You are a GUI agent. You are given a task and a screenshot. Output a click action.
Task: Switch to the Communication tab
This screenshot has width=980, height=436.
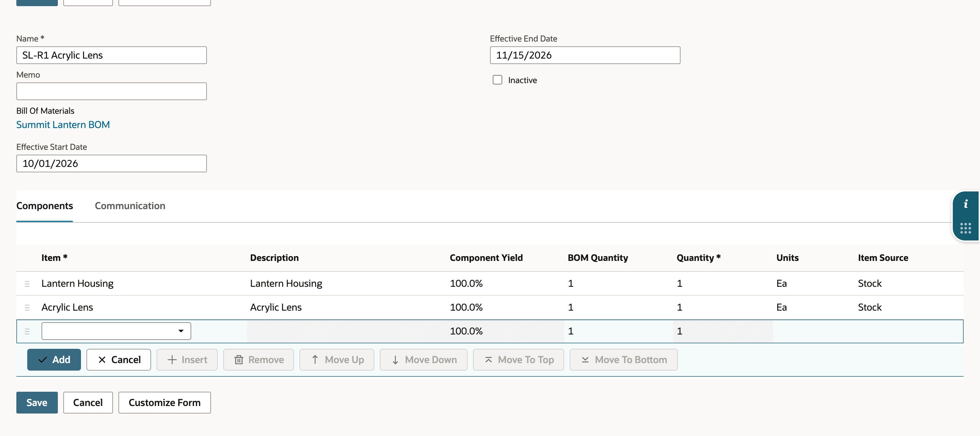point(130,206)
